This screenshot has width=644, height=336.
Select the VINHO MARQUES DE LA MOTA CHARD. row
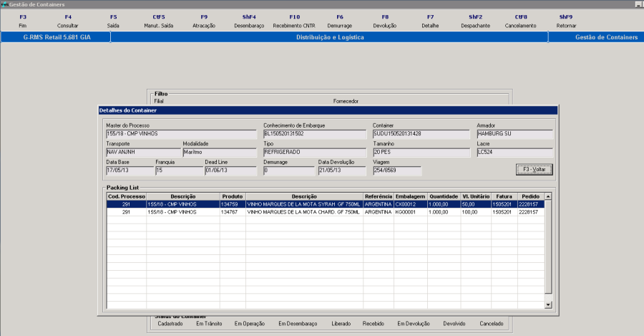pos(326,212)
